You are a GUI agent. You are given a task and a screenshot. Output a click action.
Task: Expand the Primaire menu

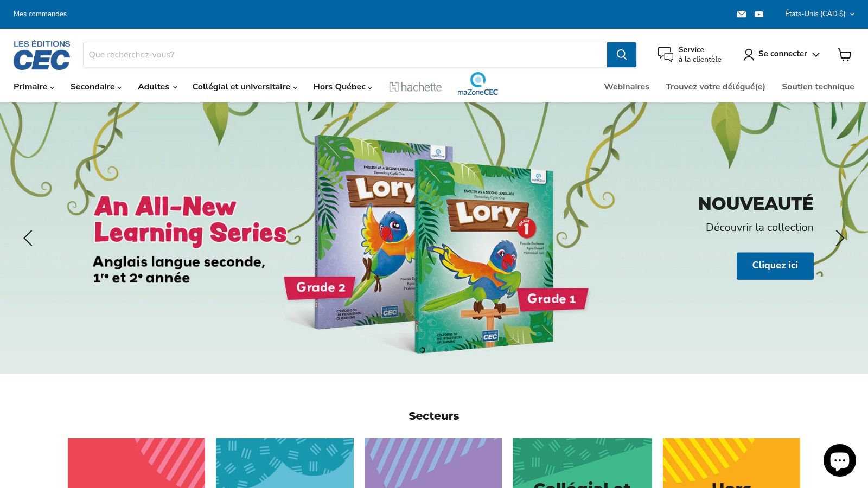pos(34,87)
